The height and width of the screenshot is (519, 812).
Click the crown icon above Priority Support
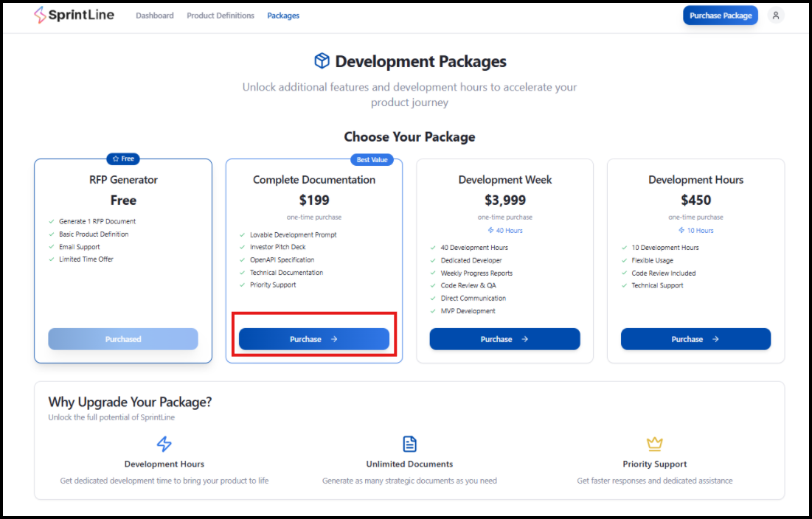655,444
